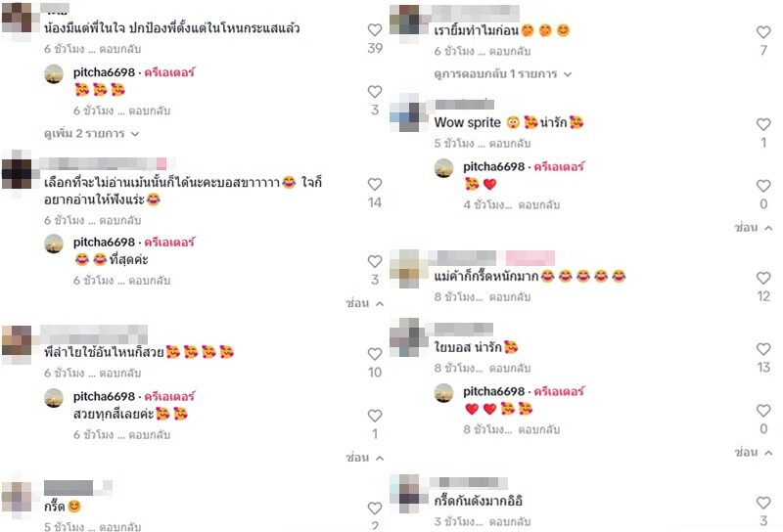This screenshot has width=783, height=532.
Task: Like pitcha6698's 'สวยทุกสีเลยค่ะ' reply
Action: click(x=375, y=416)
